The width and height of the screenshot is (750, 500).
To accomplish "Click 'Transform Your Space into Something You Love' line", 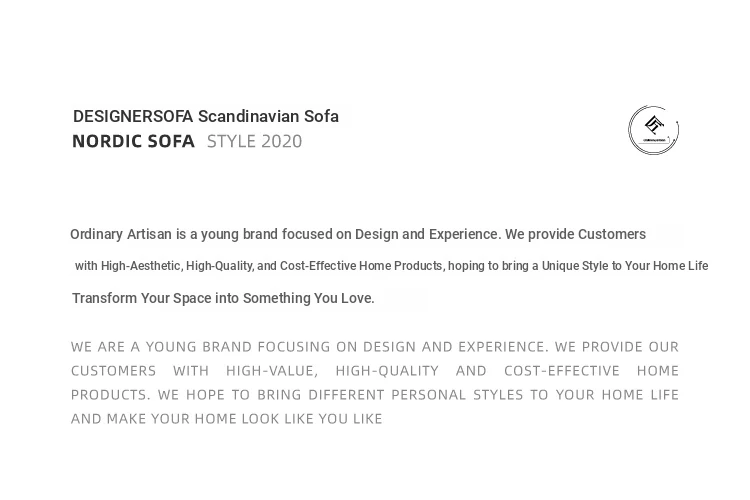I will pyautogui.click(x=223, y=298).
